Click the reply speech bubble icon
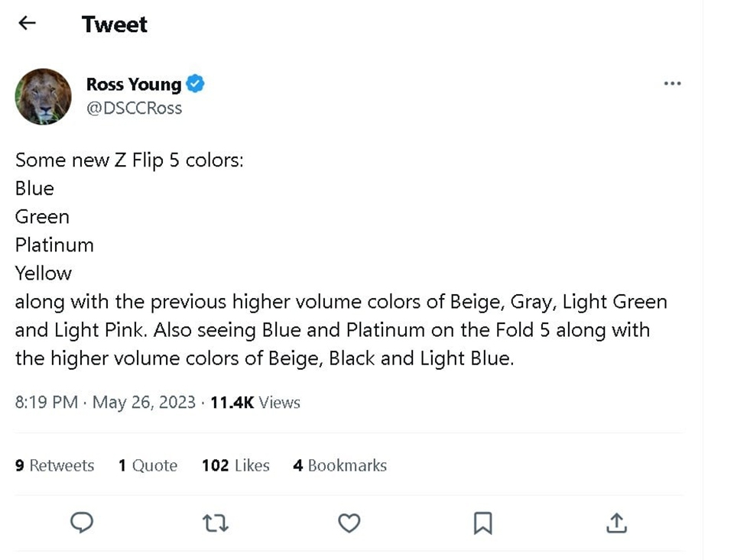The height and width of the screenshot is (560, 734). (82, 523)
